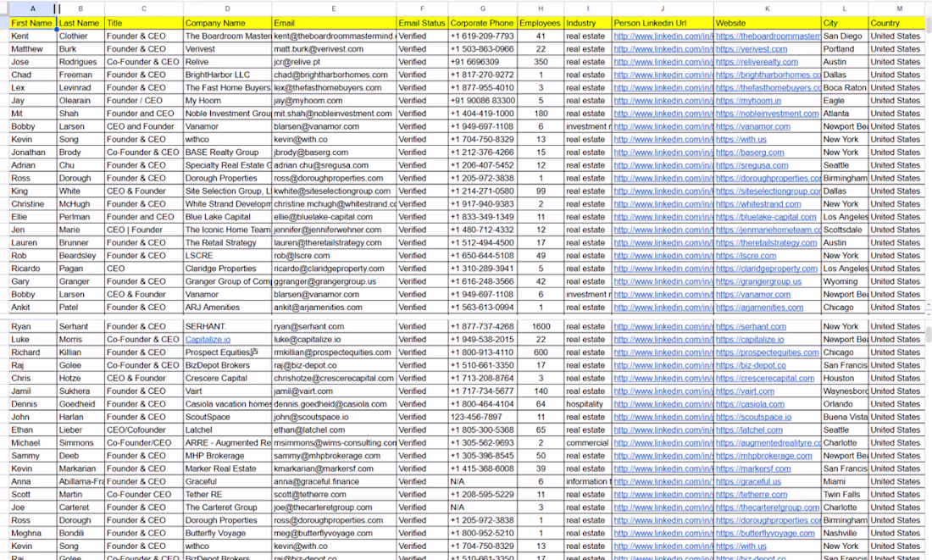
Task: Click the 'City' header cell
Action: pyautogui.click(x=845, y=23)
